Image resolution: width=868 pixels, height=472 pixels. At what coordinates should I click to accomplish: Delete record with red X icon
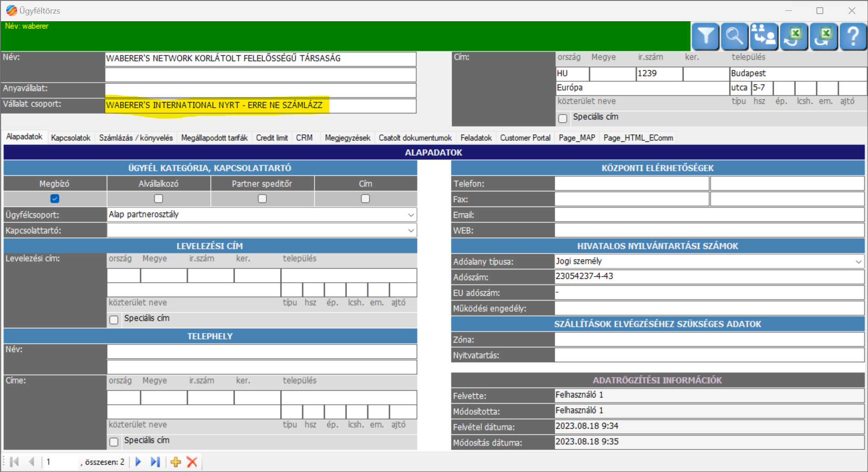(192, 462)
